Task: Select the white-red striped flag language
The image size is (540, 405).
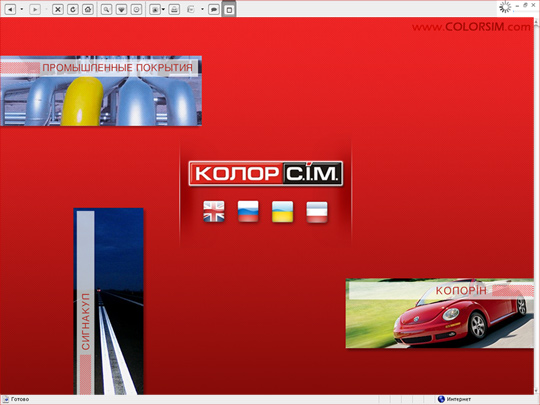Action: click(x=317, y=212)
